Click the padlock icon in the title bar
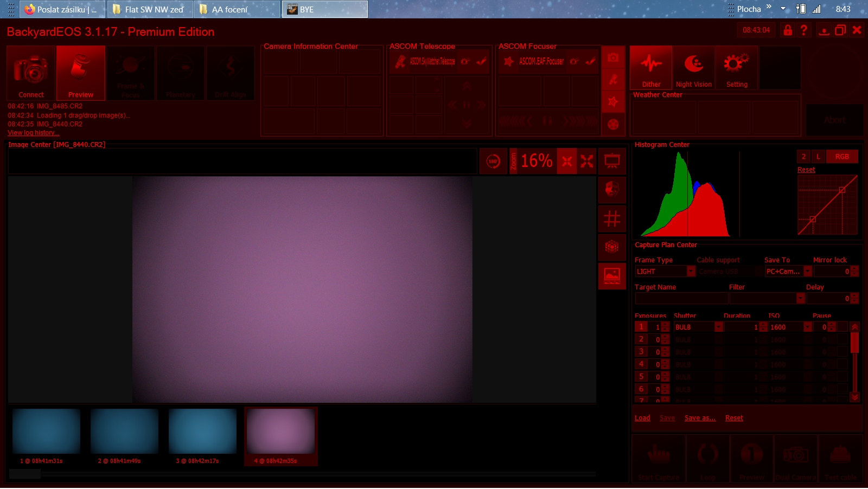 (x=788, y=30)
